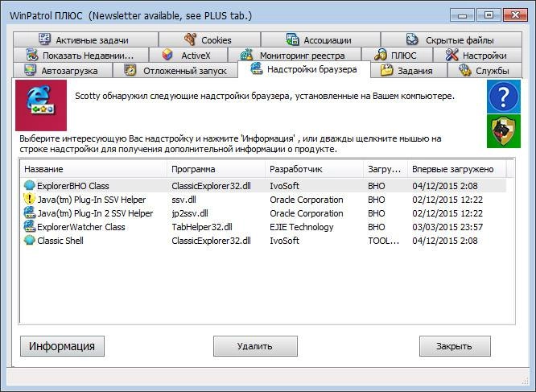Switch to the Службы tab
Viewport: 536px width, 392px height.
484,70
